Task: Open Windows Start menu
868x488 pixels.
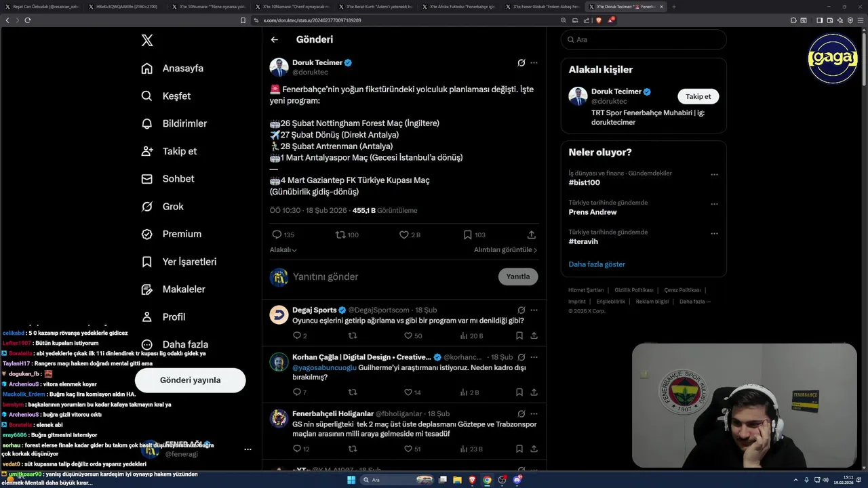Action: tap(351, 480)
